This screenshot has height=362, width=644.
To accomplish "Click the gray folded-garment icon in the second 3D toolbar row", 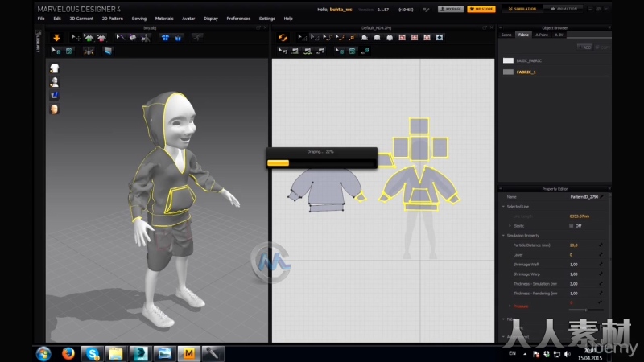I will pyautogui.click(x=89, y=51).
